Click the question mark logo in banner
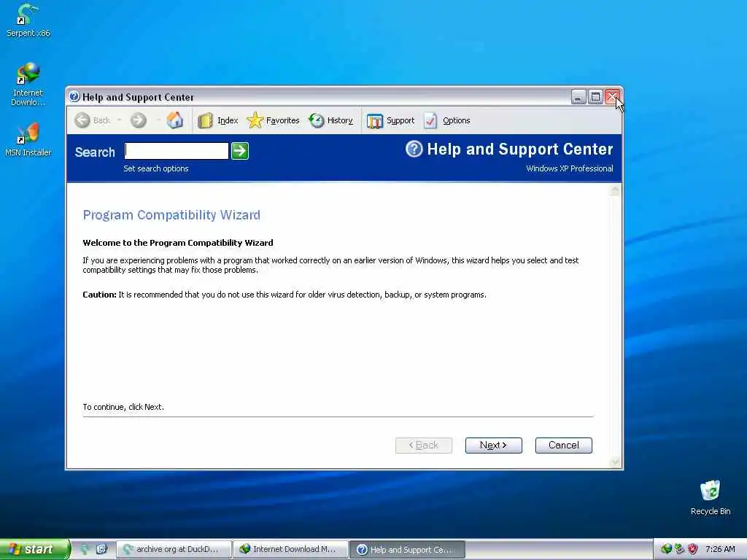 point(414,149)
